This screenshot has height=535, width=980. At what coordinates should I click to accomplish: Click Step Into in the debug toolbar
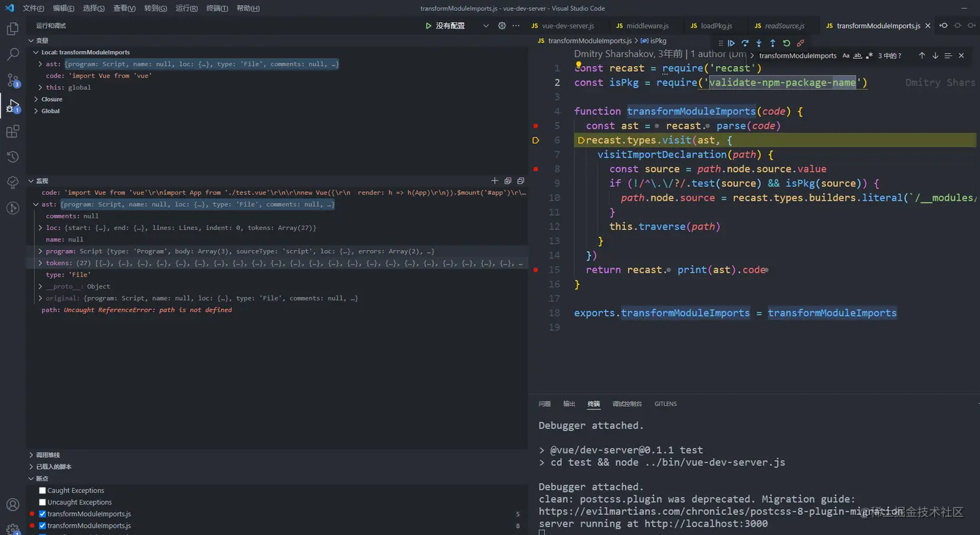point(759,43)
